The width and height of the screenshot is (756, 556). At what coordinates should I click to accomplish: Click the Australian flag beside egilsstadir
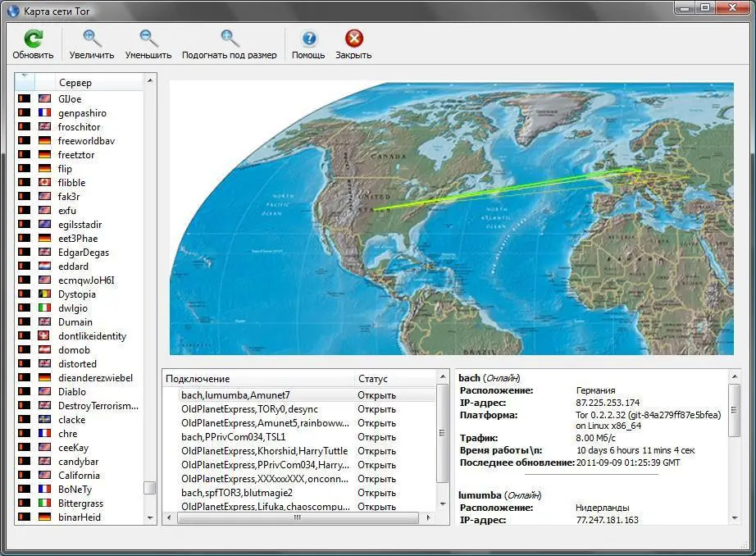(44, 224)
